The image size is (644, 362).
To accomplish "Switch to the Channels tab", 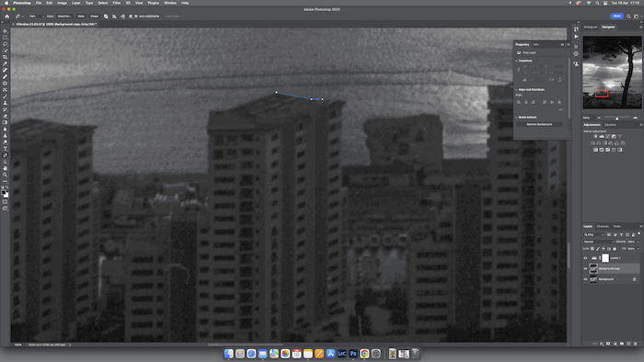I will coord(603,226).
